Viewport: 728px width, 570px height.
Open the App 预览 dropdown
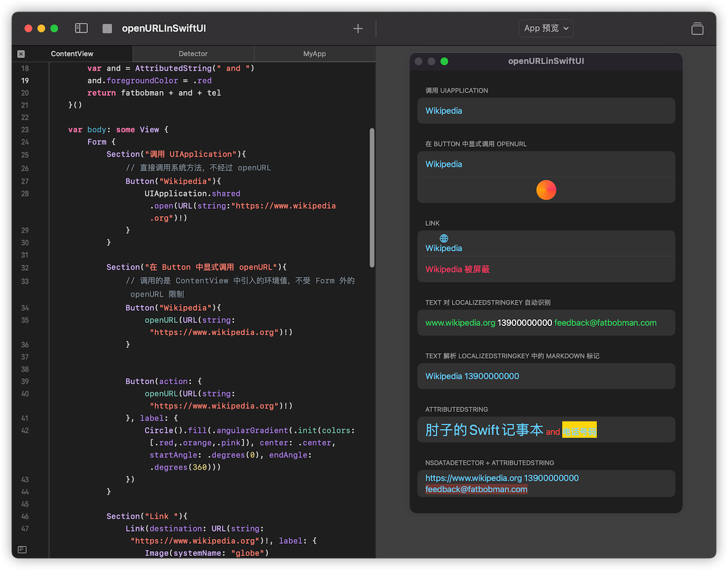tap(546, 28)
